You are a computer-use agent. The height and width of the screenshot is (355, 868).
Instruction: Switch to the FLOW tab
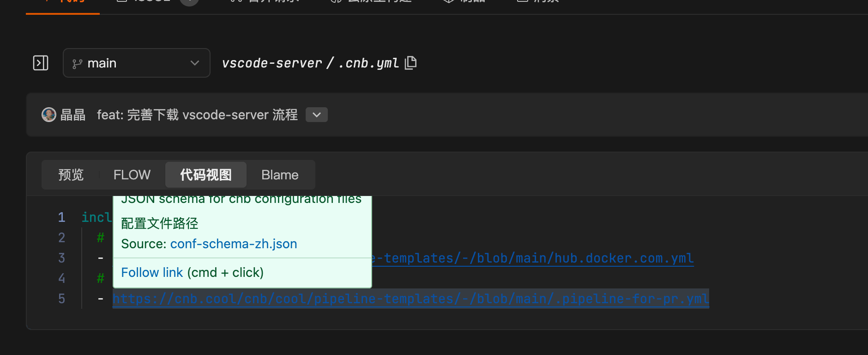click(x=132, y=175)
